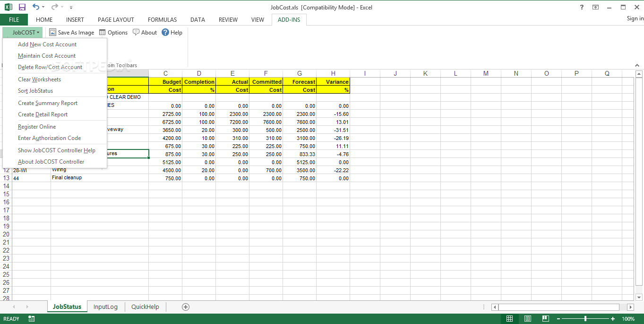
Task: Save the workbook from the Quick Access Toolbar
Action: tap(21, 7)
